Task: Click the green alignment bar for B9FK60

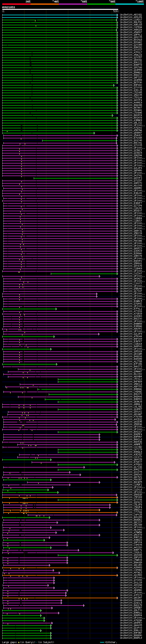Action: tap(58, 85)
